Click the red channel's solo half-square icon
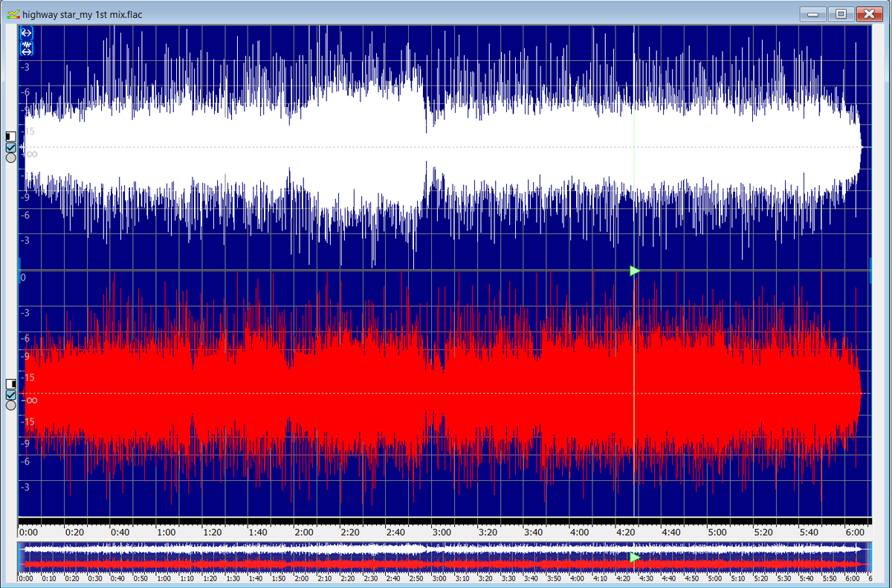 [x=10, y=384]
